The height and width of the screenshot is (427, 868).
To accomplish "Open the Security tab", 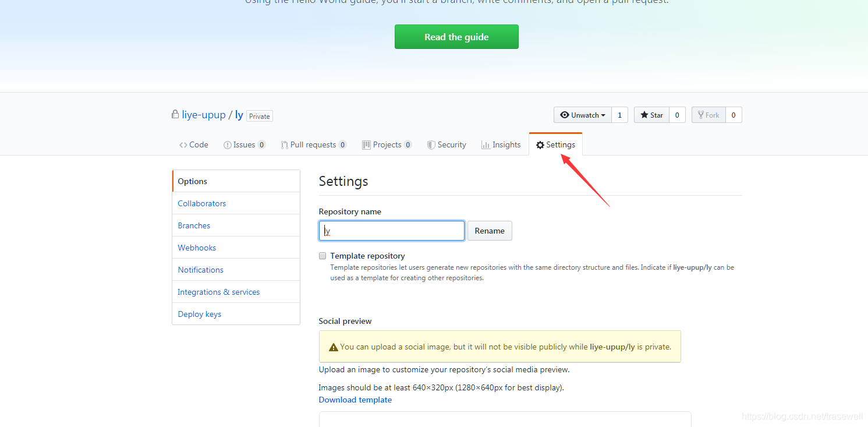I will (447, 144).
